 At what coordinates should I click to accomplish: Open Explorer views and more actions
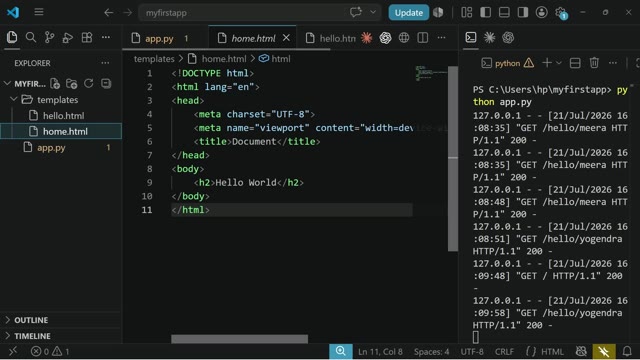point(105,63)
